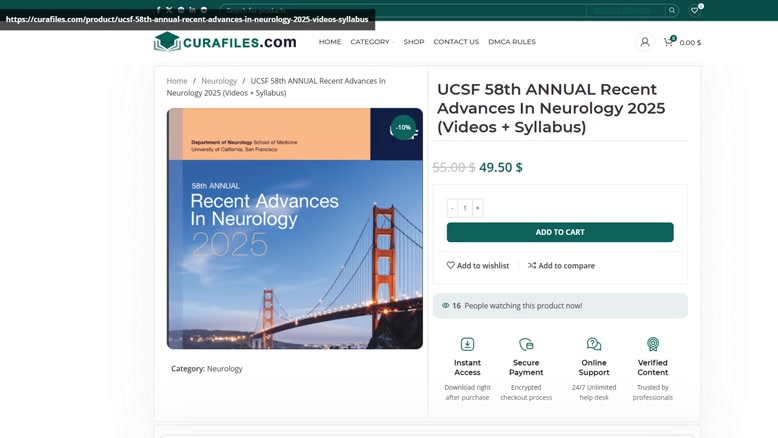
Task: Expand the Category menu
Action: point(372,42)
